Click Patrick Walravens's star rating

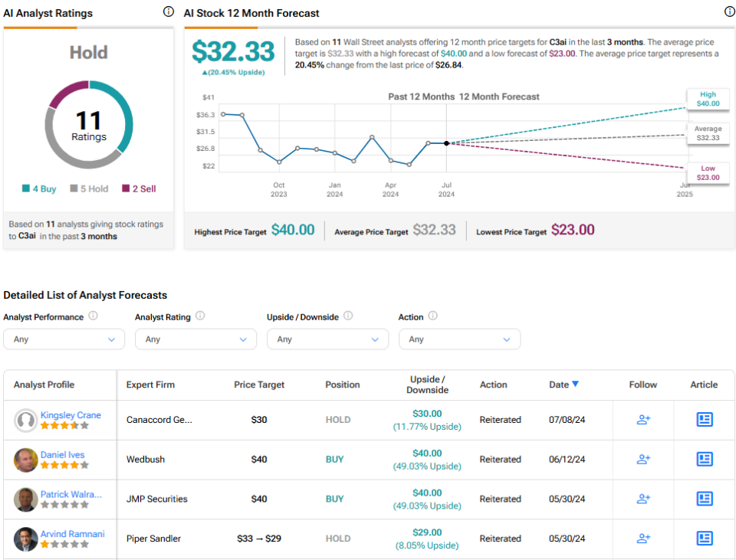point(64,505)
